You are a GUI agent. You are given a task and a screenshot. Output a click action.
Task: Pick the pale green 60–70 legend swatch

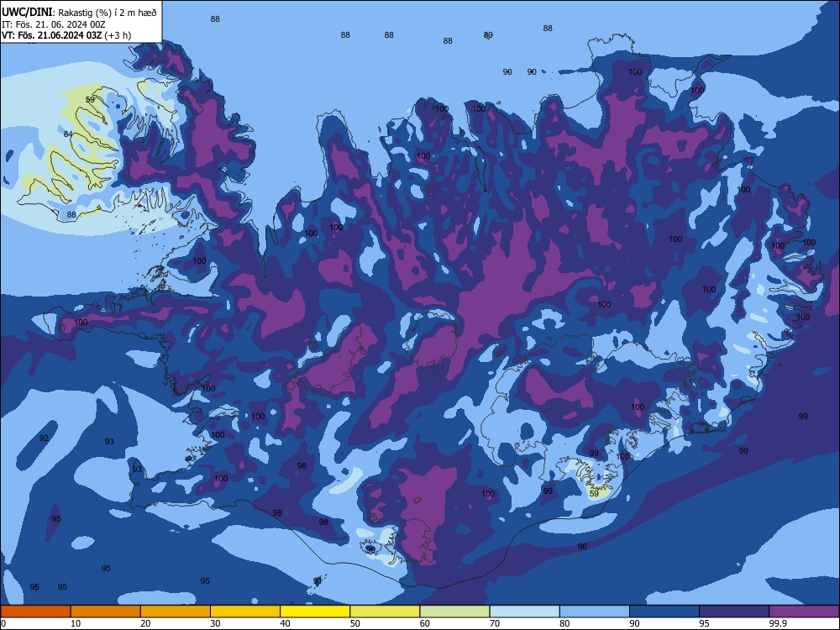click(x=454, y=612)
